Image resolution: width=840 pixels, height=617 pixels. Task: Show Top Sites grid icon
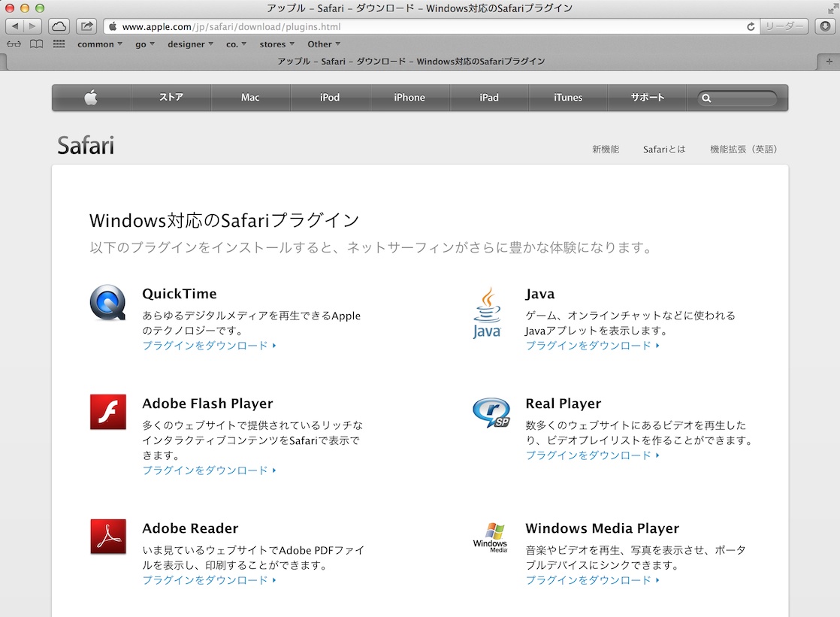click(x=59, y=44)
